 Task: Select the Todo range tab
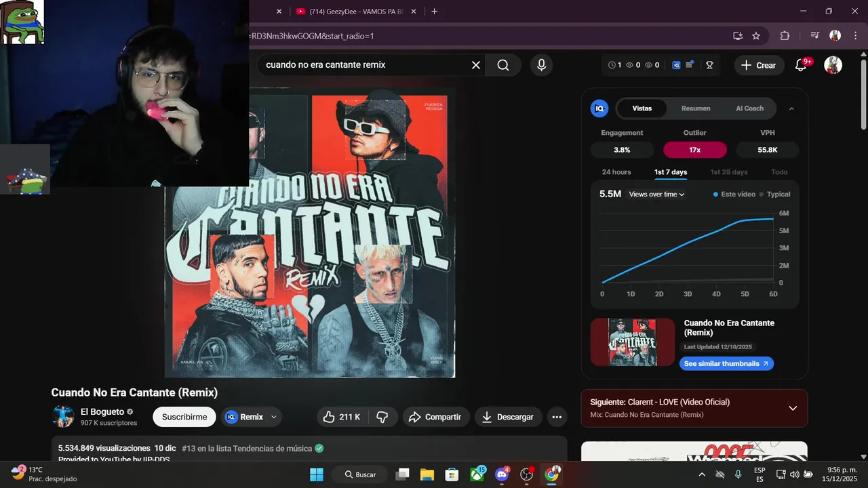click(x=779, y=172)
